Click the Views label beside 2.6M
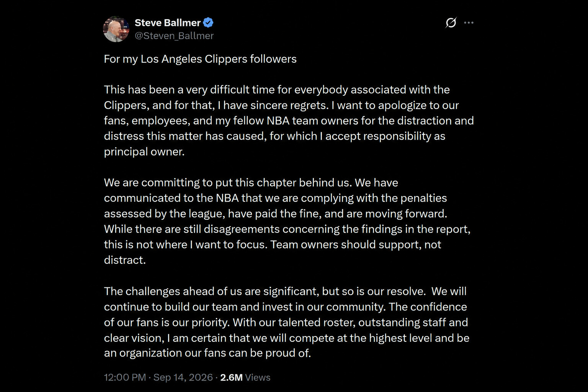The image size is (588, 392). point(258,377)
